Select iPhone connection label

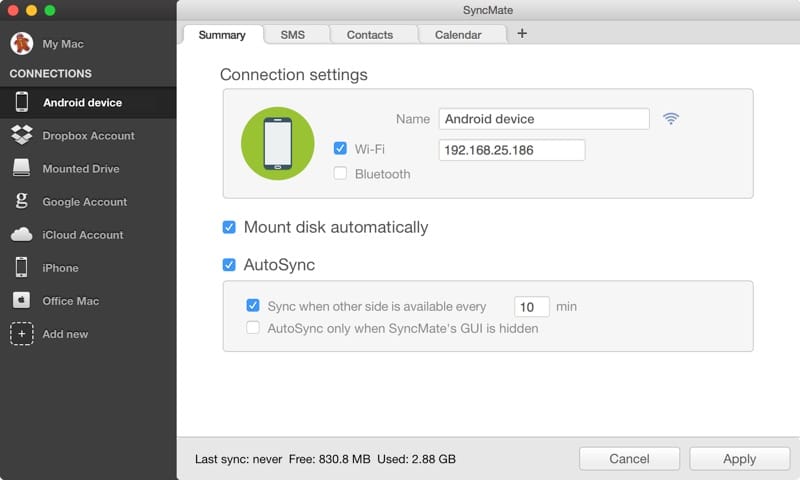(x=60, y=268)
